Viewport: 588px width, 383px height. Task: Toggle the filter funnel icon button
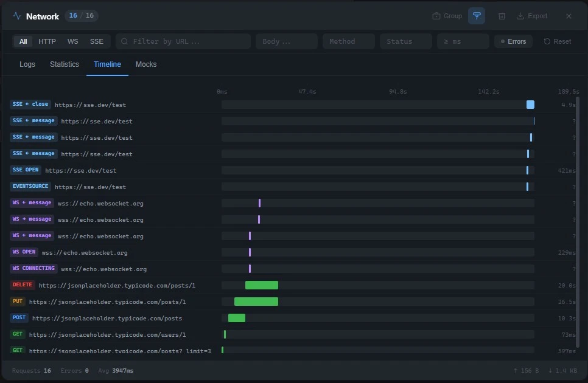(x=477, y=16)
